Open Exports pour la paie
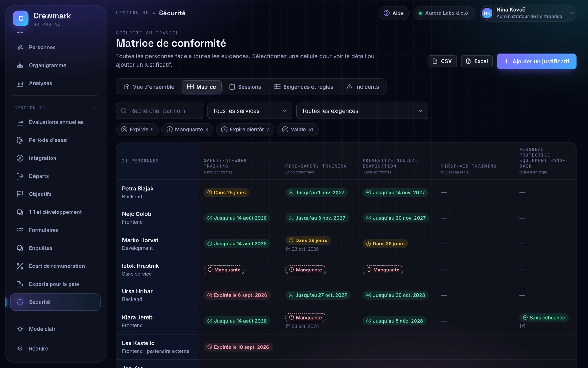The width and height of the screenshot is (588, 368). pos(55,284)
